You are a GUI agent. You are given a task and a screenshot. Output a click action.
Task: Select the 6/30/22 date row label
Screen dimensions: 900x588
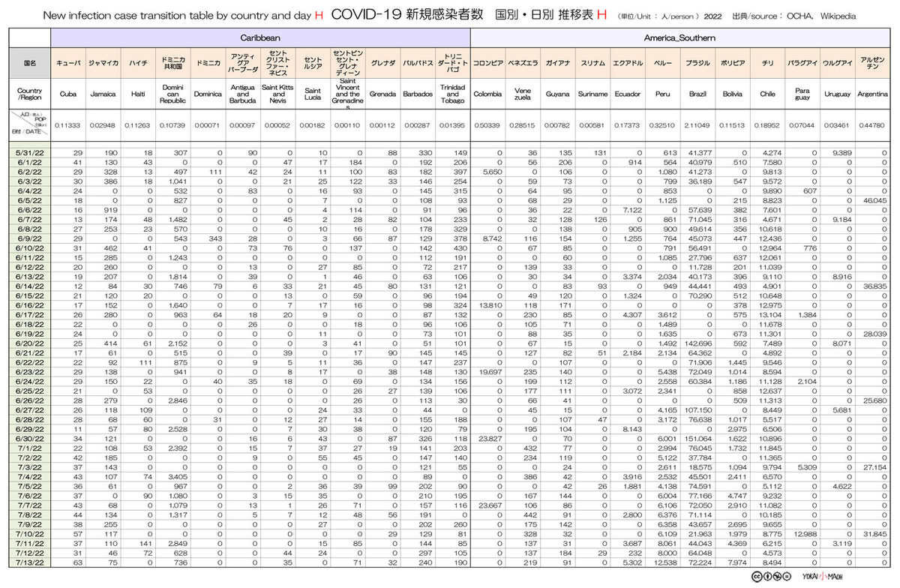(x=30, y=438)
